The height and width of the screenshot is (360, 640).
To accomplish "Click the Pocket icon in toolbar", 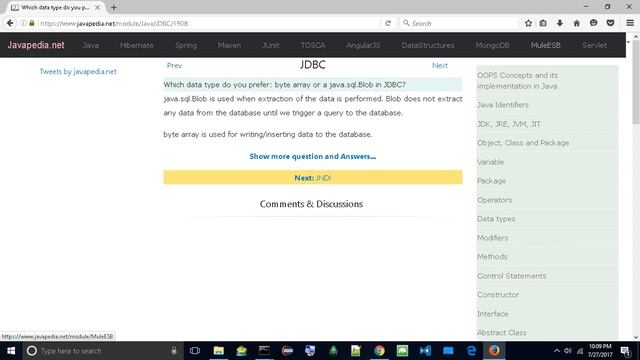I will tap(610, 23).
